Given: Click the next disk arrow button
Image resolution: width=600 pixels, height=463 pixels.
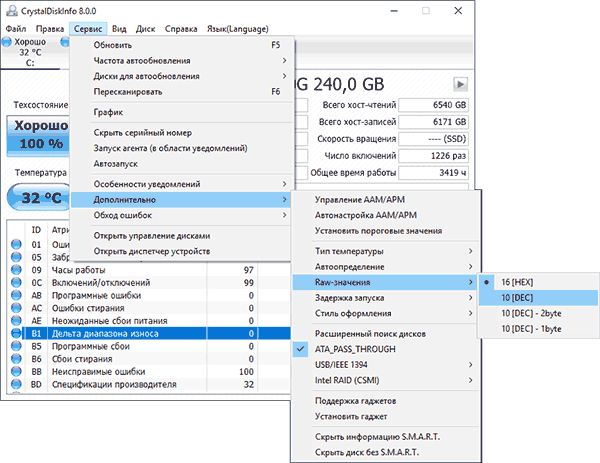Looking at the screenshot, I should [x=460, y=84].
